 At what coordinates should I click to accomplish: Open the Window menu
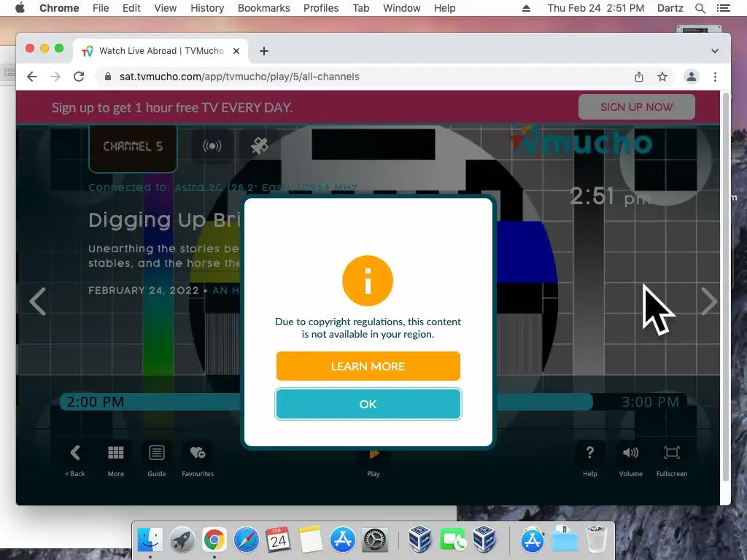click(x=402, y=8)
